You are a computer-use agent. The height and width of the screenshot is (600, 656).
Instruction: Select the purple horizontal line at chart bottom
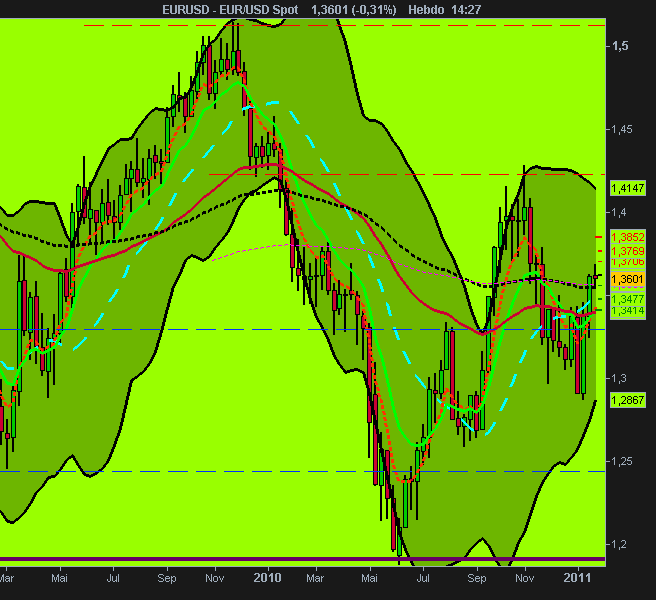pyautogui.click(x=302, y=559)
